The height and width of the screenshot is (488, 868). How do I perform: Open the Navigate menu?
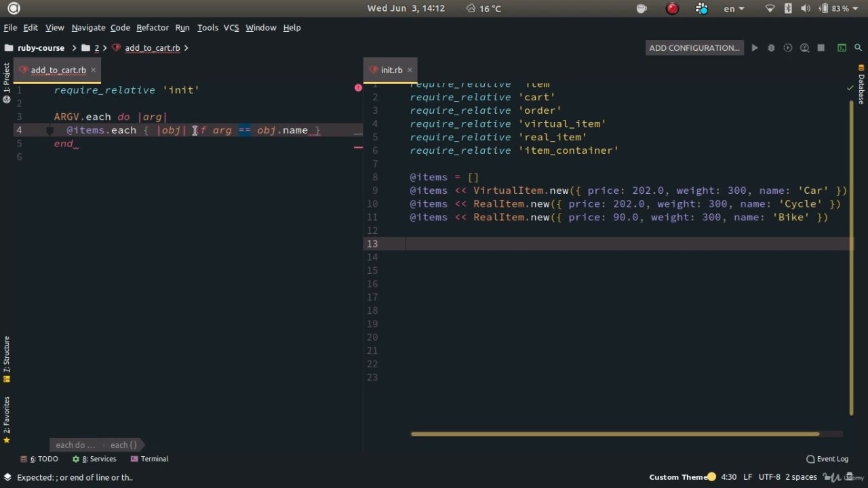(x=88, y=28)
